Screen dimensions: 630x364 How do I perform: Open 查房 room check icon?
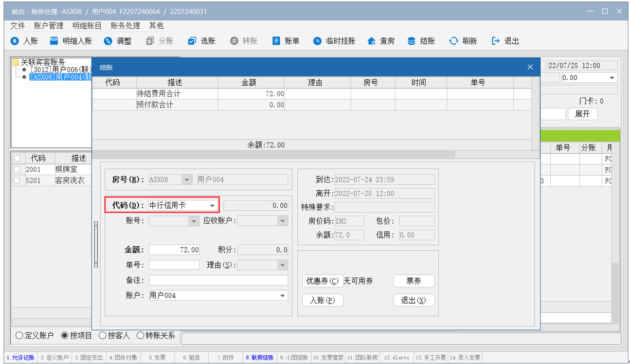pos(371,41)
